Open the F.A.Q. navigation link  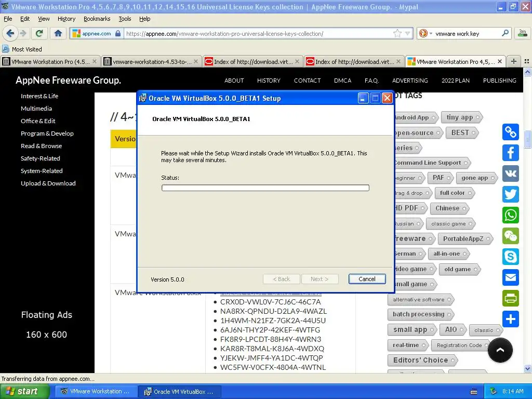click(x=371, y=81)
